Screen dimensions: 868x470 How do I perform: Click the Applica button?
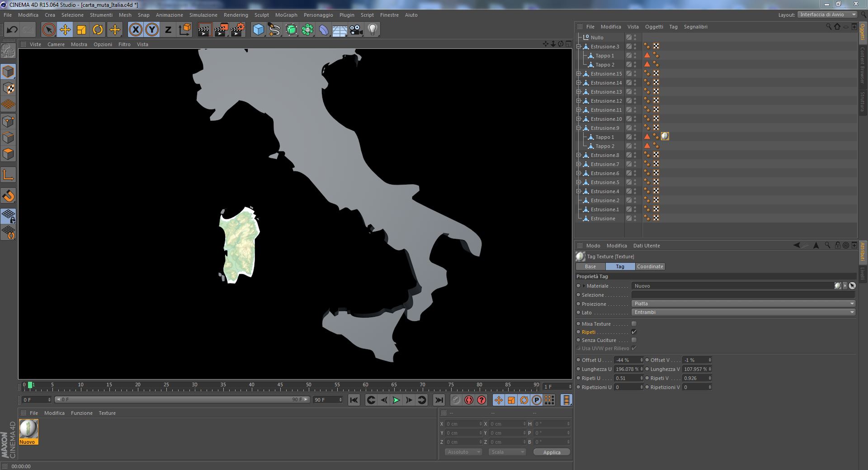(552, 452)
